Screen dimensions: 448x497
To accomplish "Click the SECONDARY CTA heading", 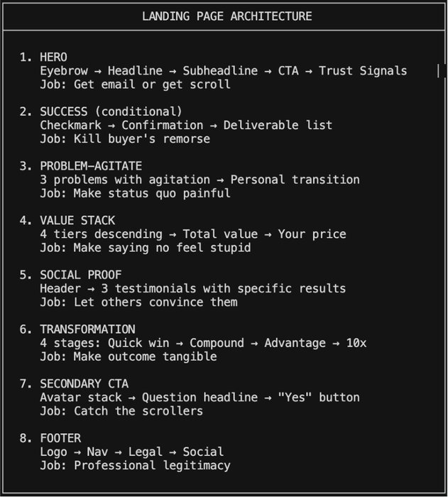I will 84,383.
